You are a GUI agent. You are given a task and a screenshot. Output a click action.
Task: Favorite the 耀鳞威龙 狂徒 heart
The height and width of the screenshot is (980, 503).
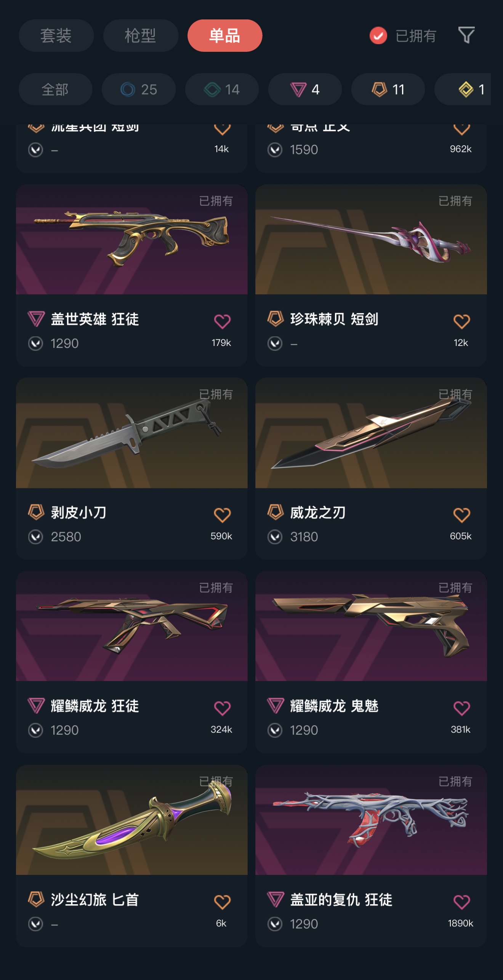(222, 708)
